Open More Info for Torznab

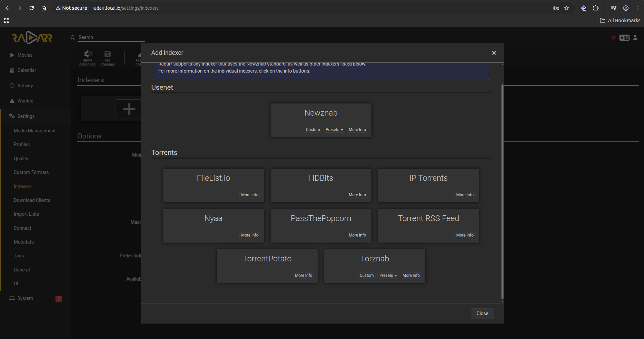(x=411, y=276)
